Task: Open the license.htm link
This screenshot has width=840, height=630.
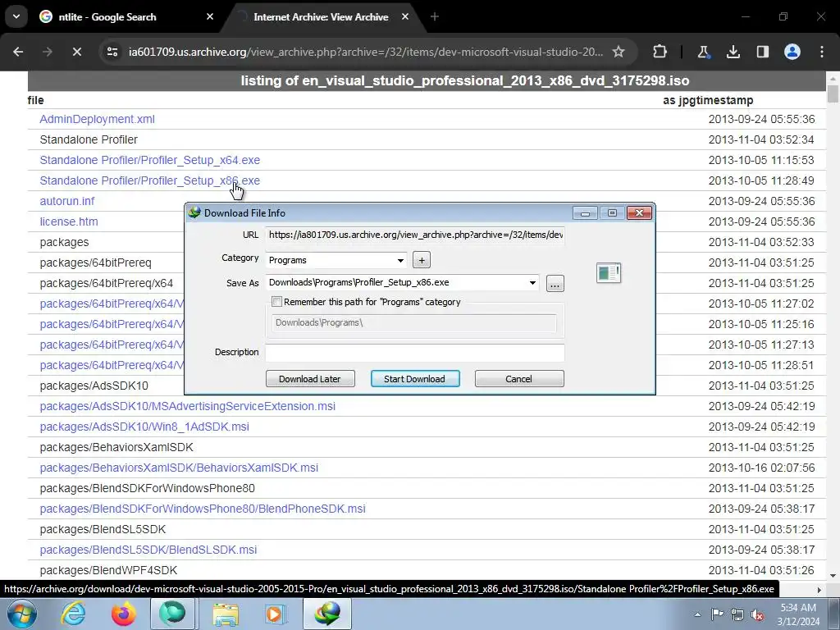Action: (69, 221)
